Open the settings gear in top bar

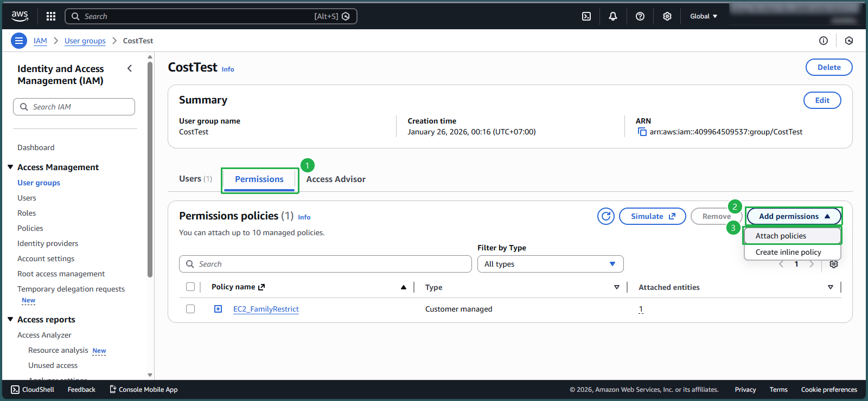tap(667, 16)
